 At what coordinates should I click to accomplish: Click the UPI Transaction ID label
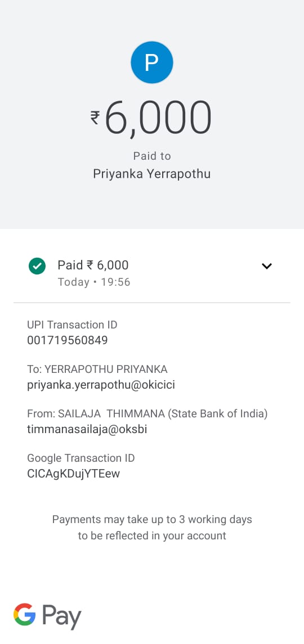tap(73, 325)
